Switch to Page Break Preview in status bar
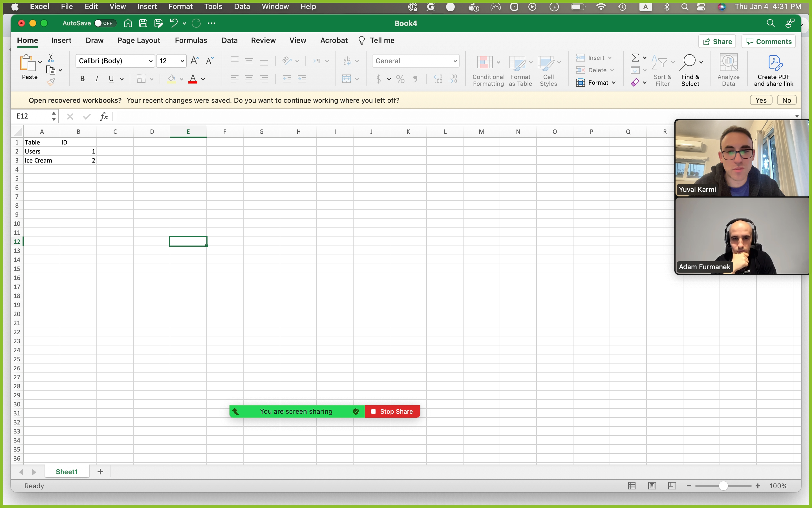 click(x=672, y=485)
